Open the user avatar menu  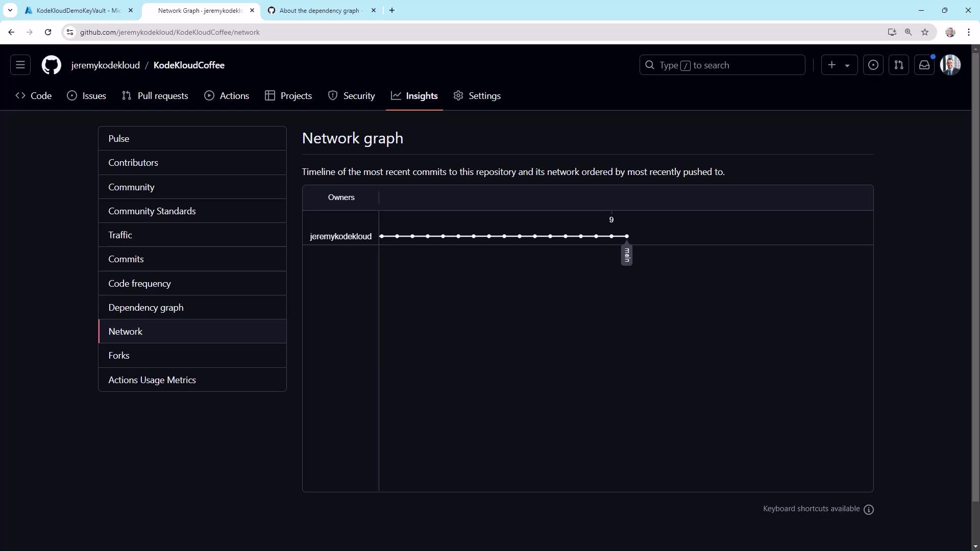point(950,65)
